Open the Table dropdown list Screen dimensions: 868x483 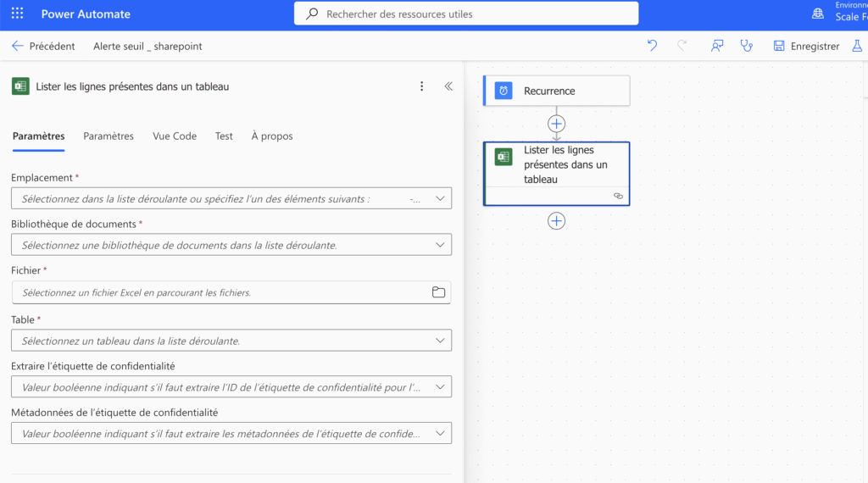tap(439, 341)
